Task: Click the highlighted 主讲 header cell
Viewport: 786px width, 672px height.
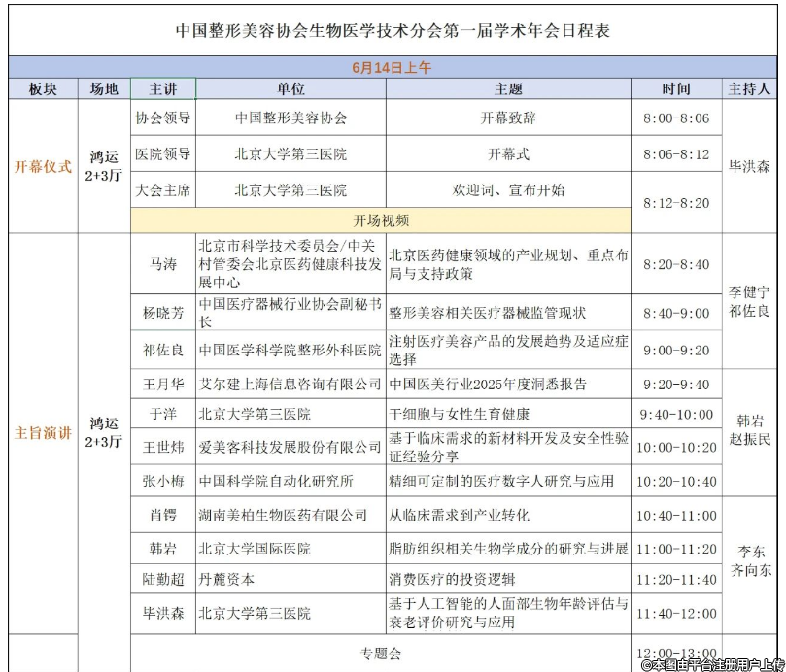Action: coord(162,89)
